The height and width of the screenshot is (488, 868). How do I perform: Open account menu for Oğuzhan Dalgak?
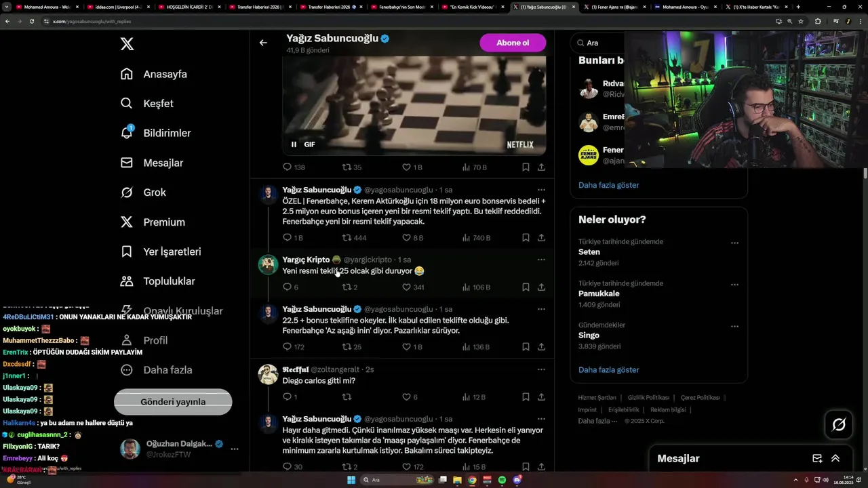(x=234, y=449)
